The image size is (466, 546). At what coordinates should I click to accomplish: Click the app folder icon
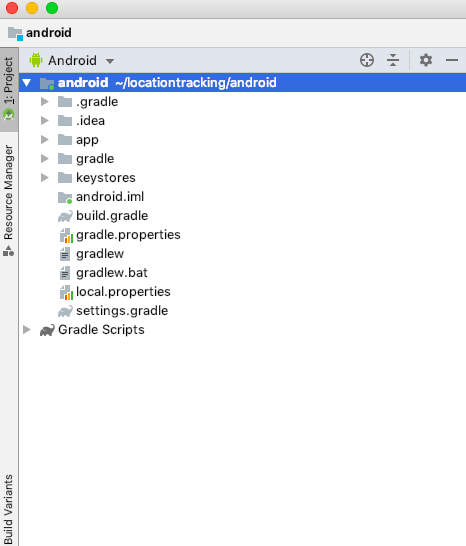[65, 140]
